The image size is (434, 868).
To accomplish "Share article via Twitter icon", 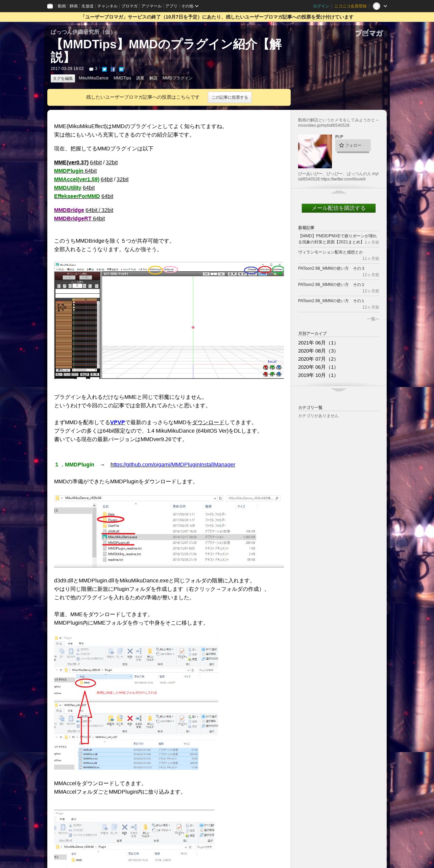I will pyautogui.click(x=104, y=69).
